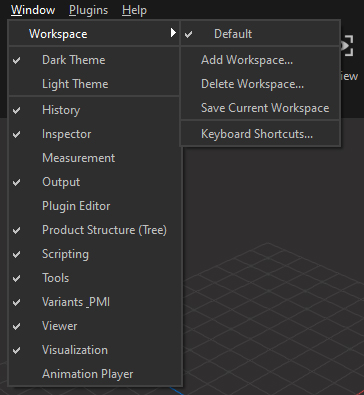Image resolution: width=364 pixels, height=395 pixels.
Task: Show the Measurement panel
Action: click(x=95, y=158)
